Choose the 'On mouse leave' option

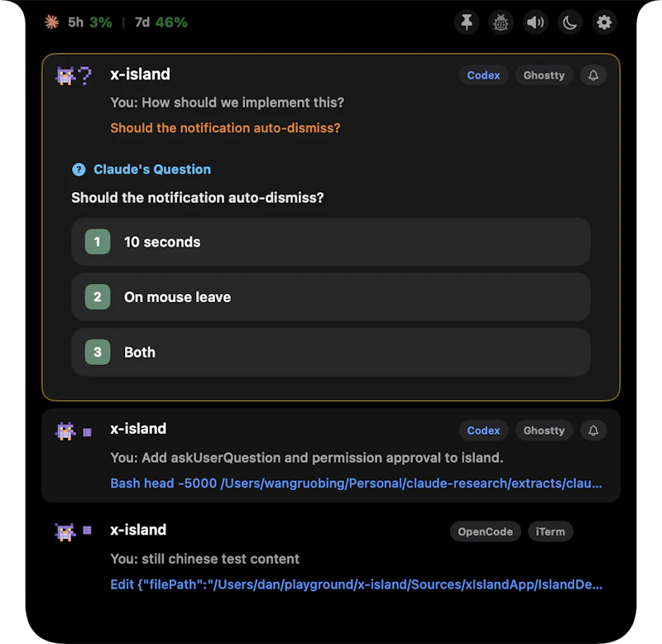[x=331, y=297]
